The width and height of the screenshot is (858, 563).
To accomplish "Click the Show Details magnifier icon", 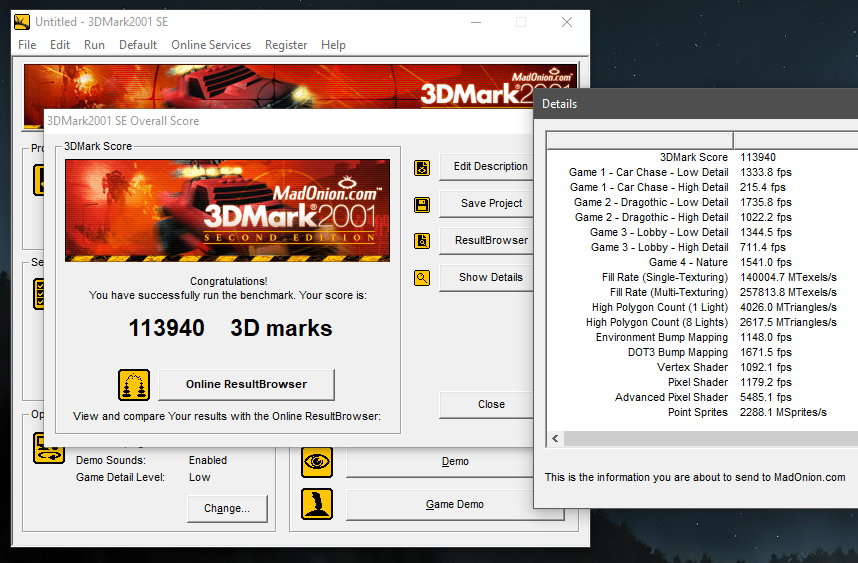I will tap(422, 278).
